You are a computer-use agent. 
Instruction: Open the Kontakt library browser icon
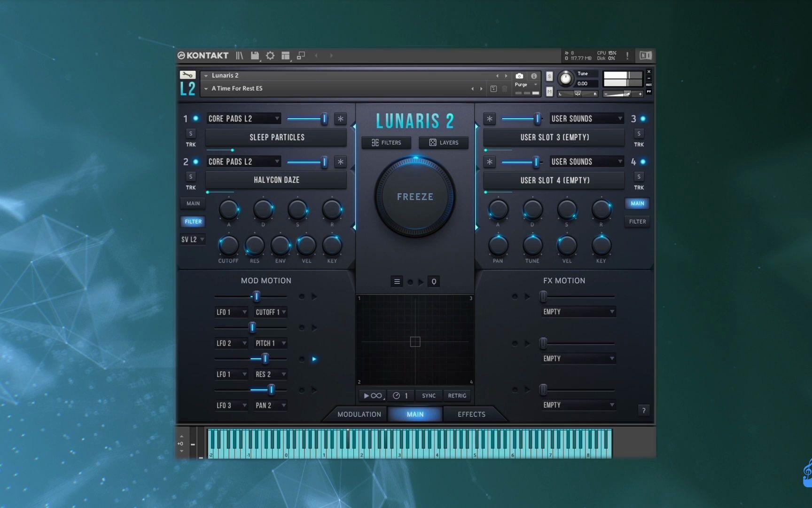pyautogui.click(x=240, y=56)
